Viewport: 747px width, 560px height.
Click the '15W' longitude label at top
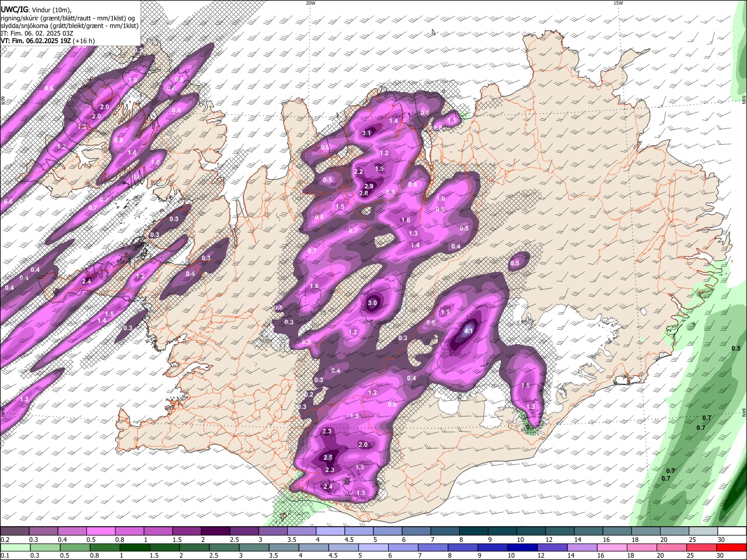pos(618,3)
